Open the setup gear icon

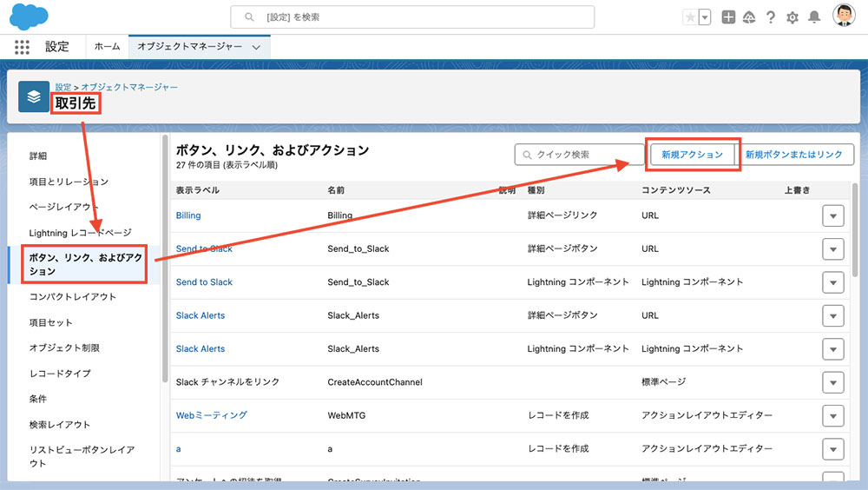[792, 17]
